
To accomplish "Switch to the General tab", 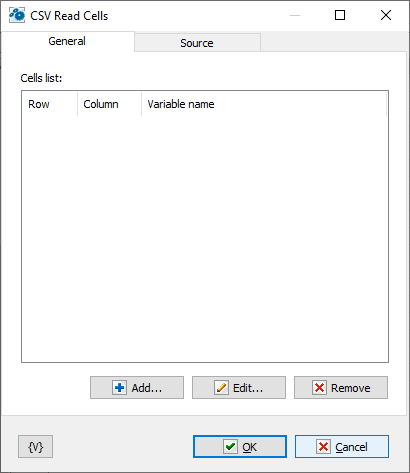I will (67, 41).
